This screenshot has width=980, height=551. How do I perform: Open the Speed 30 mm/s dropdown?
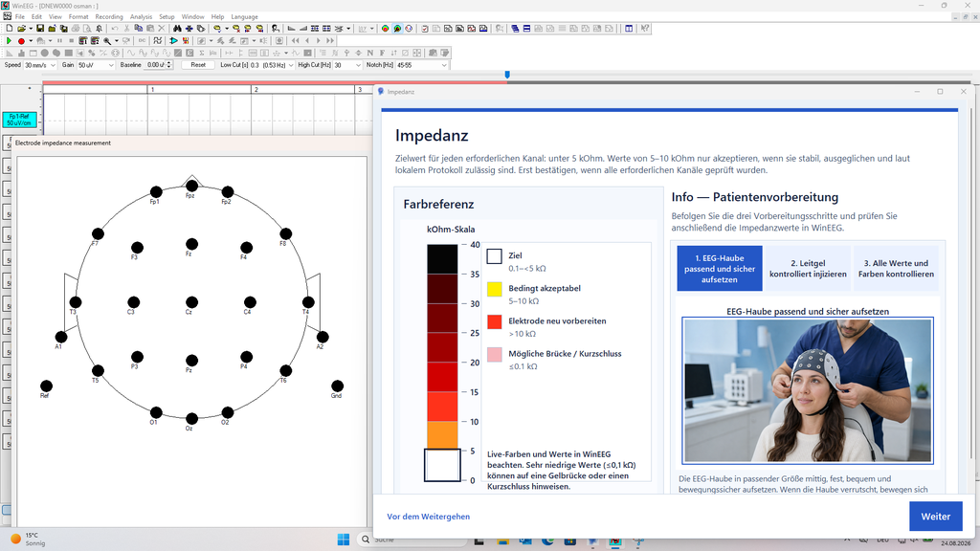[53, 65]
